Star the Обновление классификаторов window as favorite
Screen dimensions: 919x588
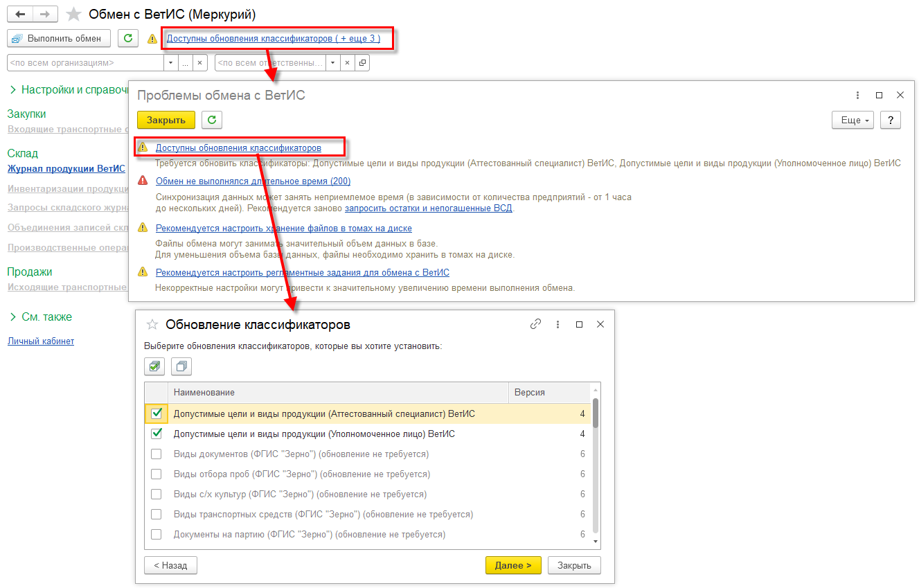[x=153, y=324]
